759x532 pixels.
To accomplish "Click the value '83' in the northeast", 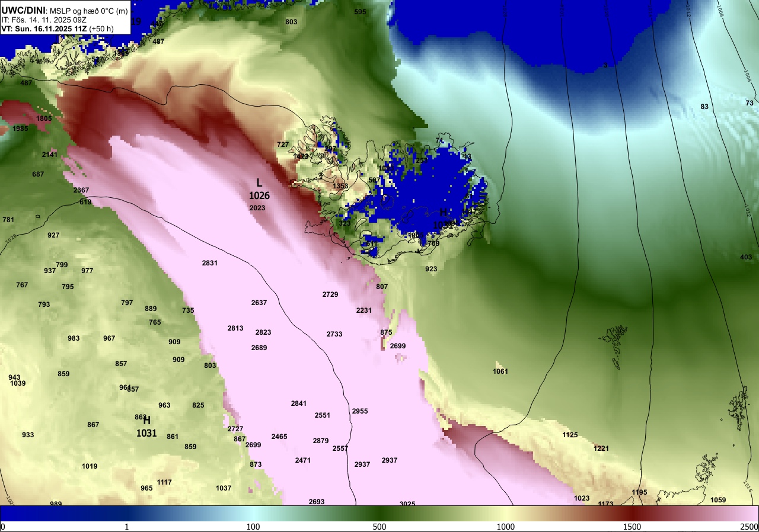I will pos(704,107).
